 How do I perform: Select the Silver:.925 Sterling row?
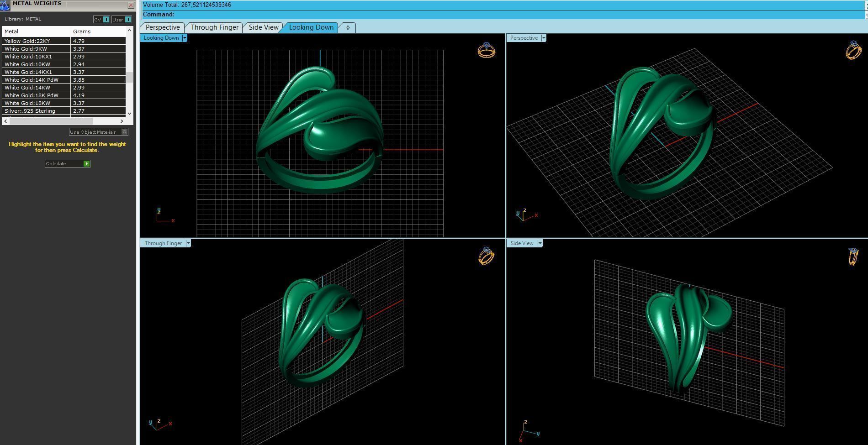64,111
